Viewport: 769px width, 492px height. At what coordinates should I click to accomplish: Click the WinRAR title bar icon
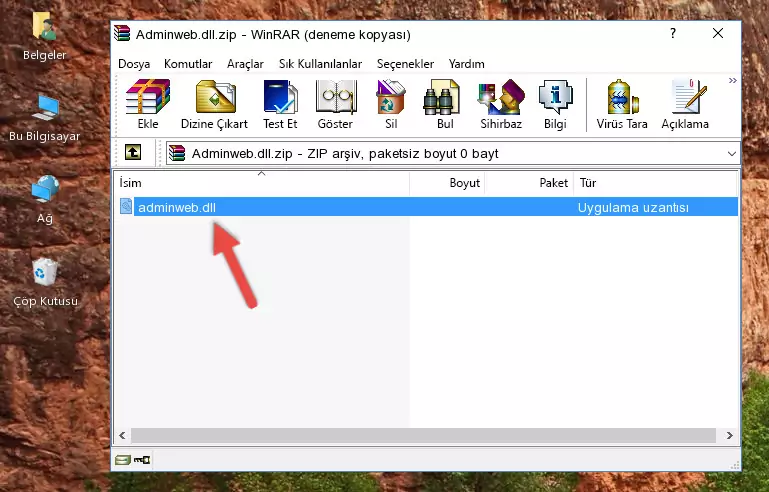[x=122, y=33]
